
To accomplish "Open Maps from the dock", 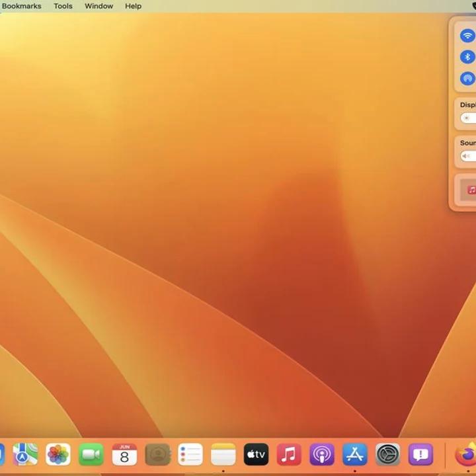I will click(x=25, y=454).
